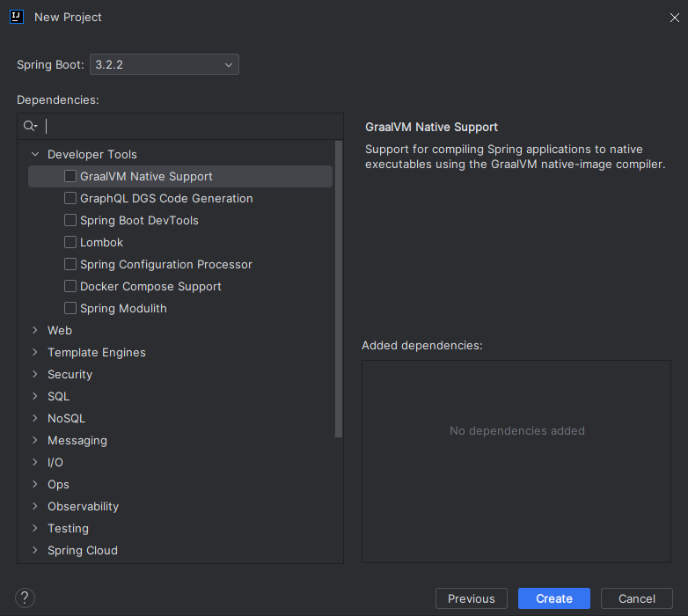688x616 pixels.
Task: Expand the Template Engines category
Action: 35,352
